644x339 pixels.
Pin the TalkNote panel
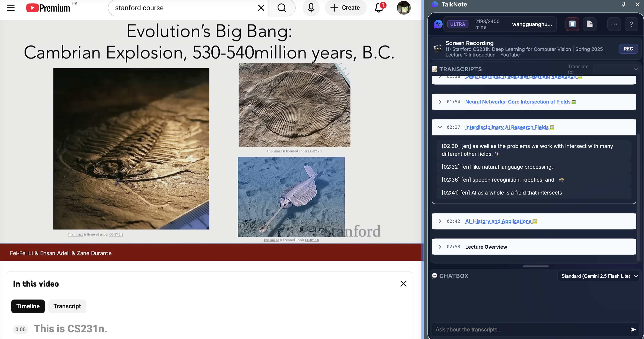click(x=624, y=5)
